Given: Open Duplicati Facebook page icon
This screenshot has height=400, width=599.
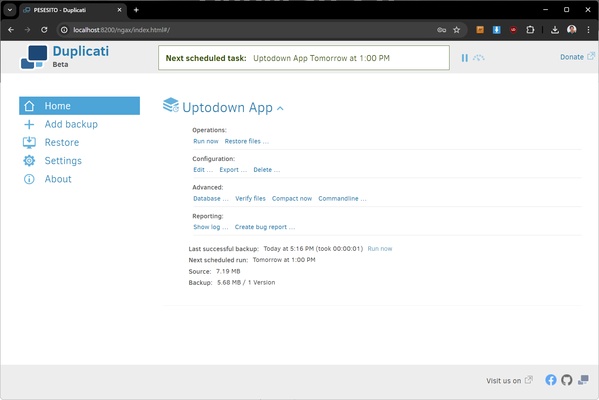Looking at the screenshot, I should tap(551, 380).
